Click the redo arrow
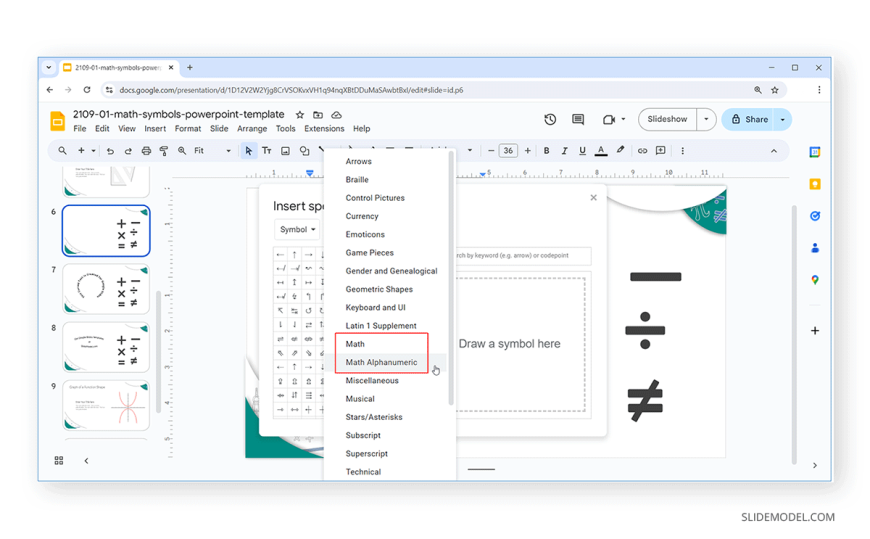Screen dimensions: 870x539 (128, 151)
